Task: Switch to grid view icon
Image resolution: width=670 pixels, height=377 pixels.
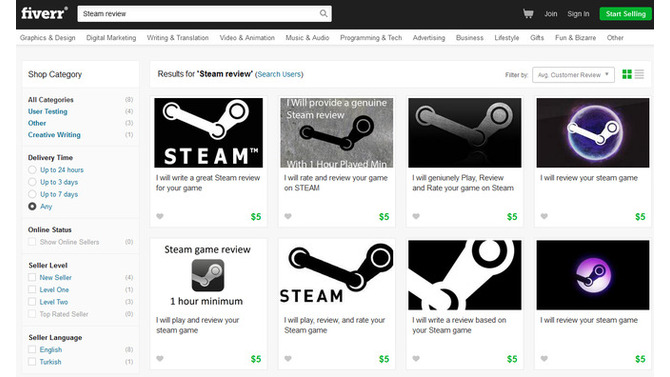Action: point(627,74)
